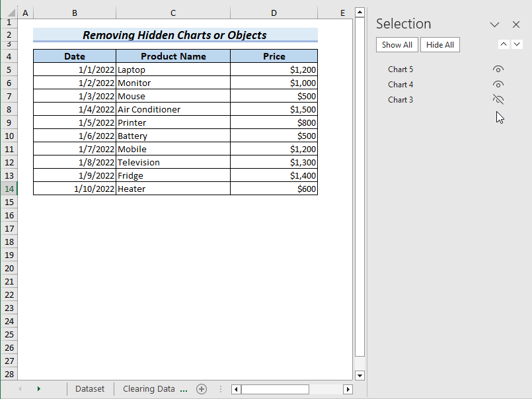Click the Show All button
The width and height of the screenshot is (532, 399).
pyautogui.click(x=397, y=44)
